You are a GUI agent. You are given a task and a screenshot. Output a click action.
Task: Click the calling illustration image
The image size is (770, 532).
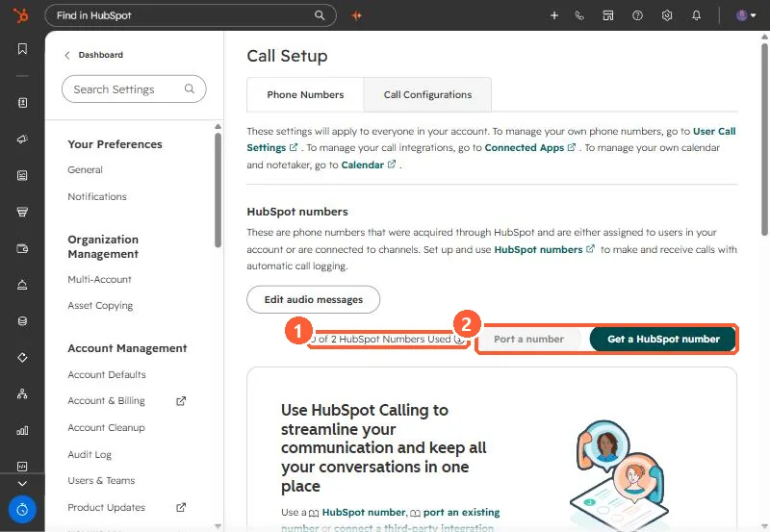620,475
